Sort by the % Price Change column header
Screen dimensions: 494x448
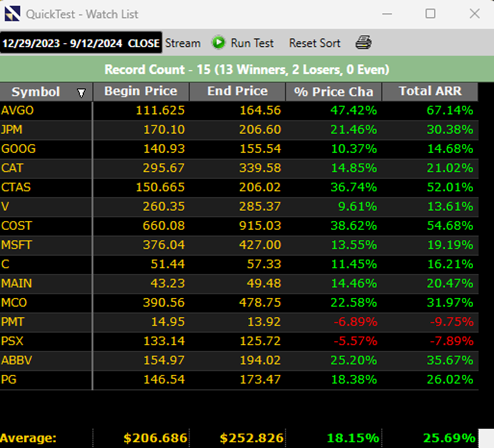point(333,92)
